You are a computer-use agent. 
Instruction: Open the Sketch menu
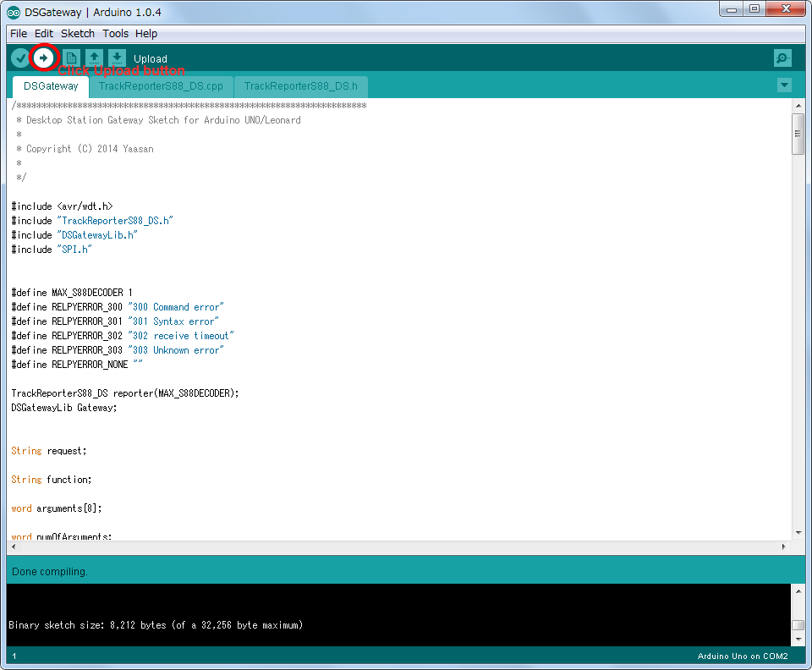click(x=78, y=34)
